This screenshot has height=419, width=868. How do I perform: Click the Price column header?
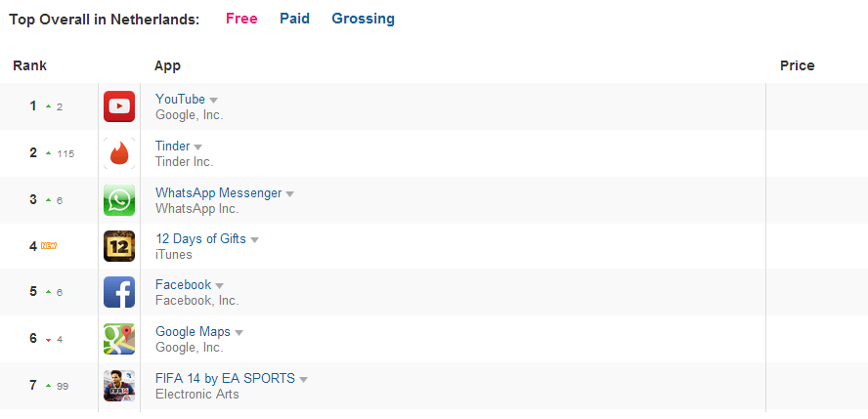(798, 65)
